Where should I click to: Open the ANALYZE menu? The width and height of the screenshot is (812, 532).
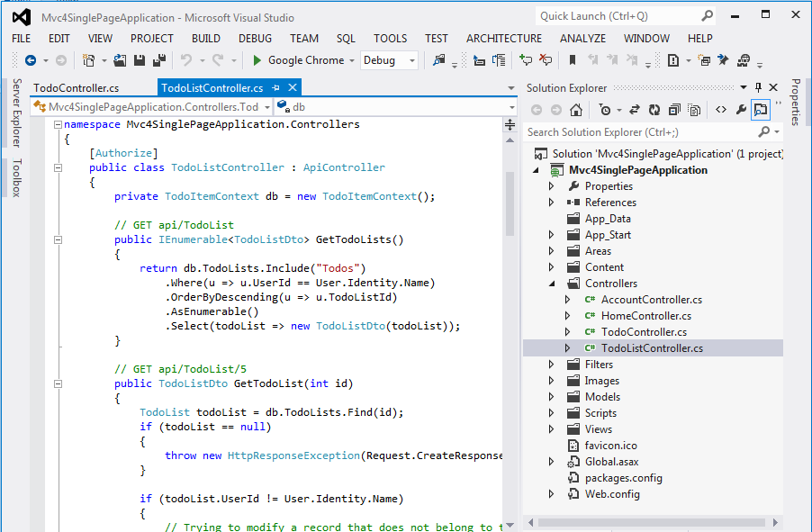point(582,39)
